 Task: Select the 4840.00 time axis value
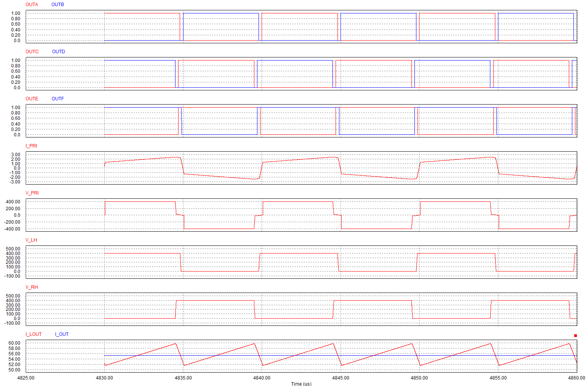262,378
